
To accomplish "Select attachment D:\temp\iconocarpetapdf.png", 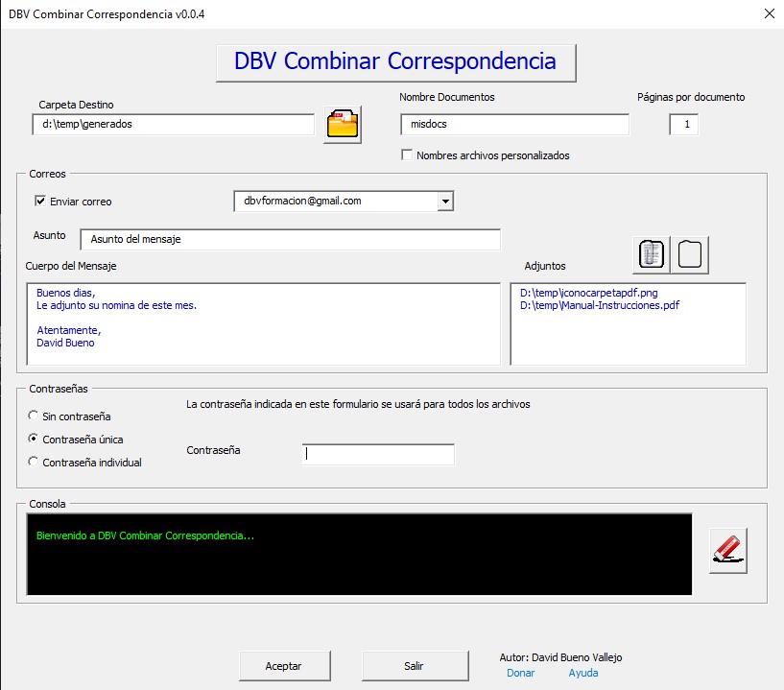I will click(x=588, y=293).
